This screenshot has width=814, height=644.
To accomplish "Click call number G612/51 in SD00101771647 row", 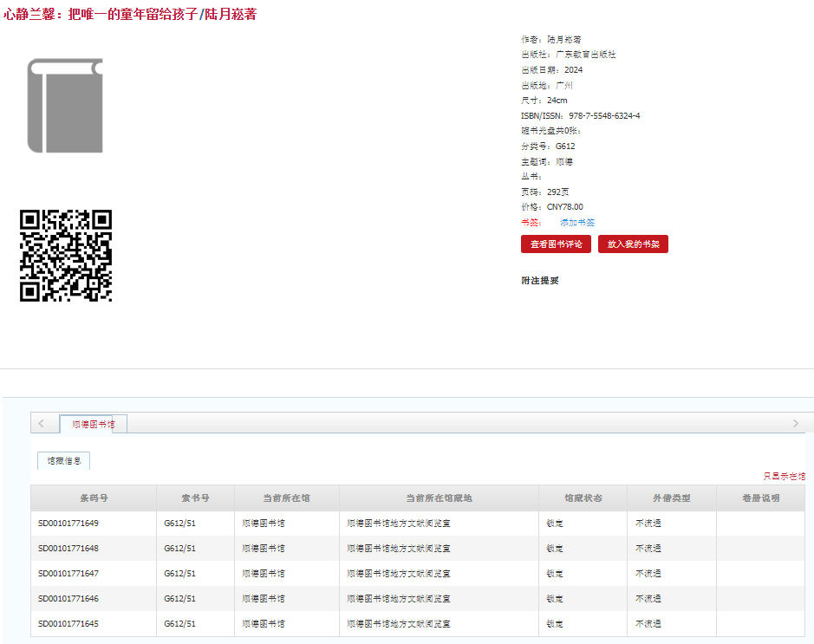I will (x=179, y=574).
